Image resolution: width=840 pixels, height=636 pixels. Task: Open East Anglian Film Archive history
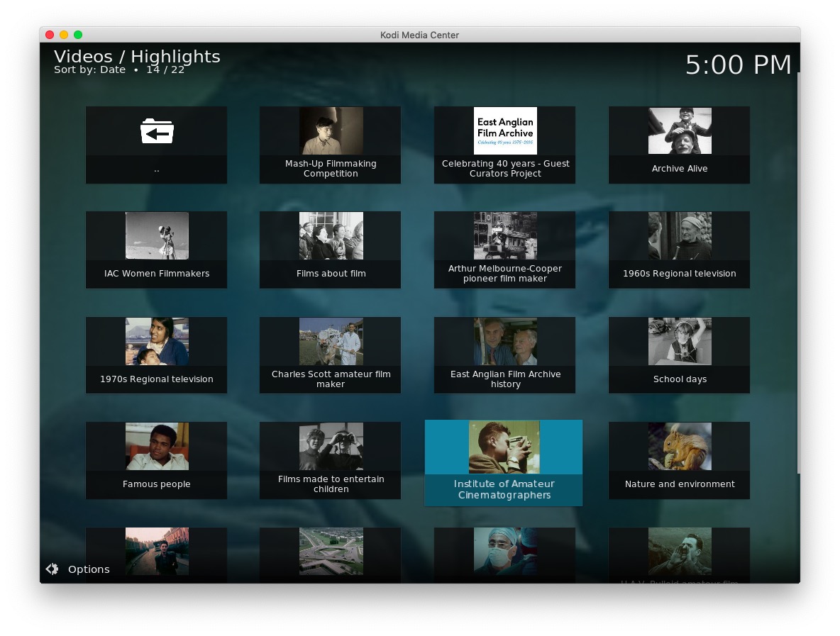[x=505, y=355]
